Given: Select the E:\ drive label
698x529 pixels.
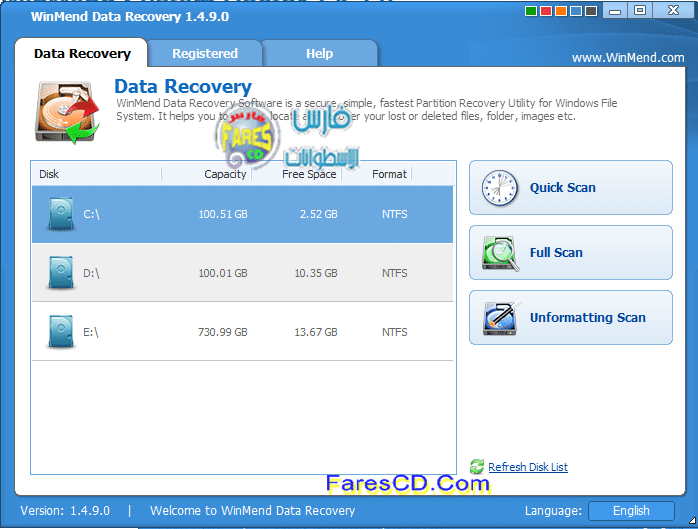Looking at the screenshot, I should [x=91, y=332].
